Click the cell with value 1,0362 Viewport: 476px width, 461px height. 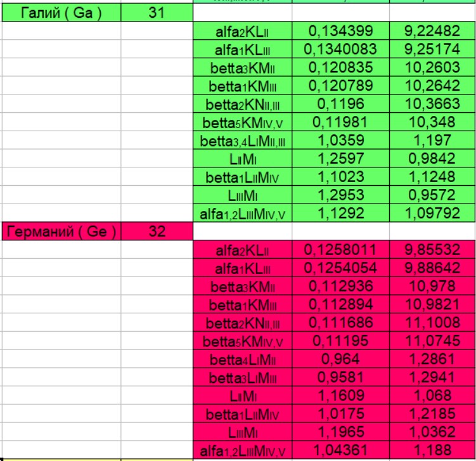pos(431,433)
